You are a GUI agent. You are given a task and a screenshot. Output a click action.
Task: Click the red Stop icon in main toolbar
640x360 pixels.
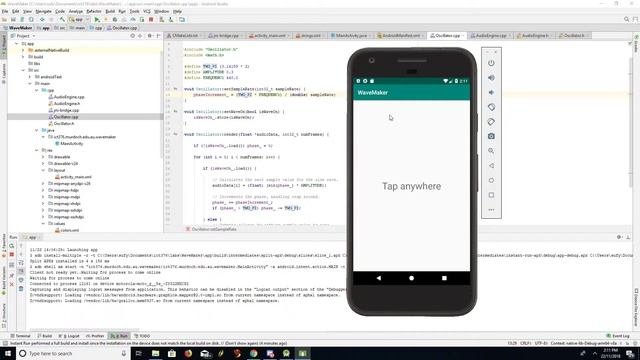click(x=151, y=20)
